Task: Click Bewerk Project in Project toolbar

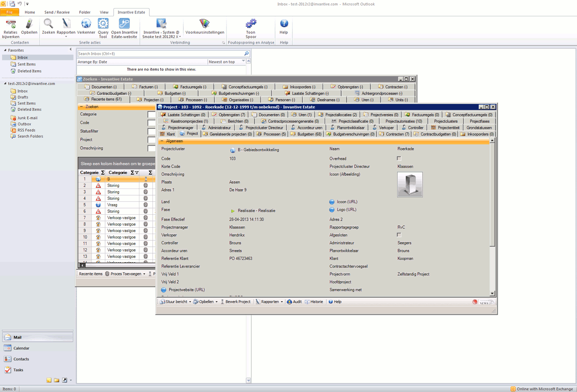Action: pyautogui.click(x=235, y=302)
